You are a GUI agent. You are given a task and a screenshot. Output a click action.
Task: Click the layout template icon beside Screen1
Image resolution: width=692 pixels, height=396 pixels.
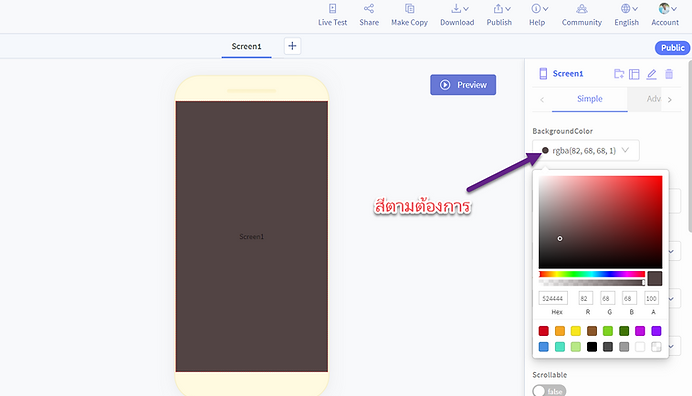pos(634,74)
